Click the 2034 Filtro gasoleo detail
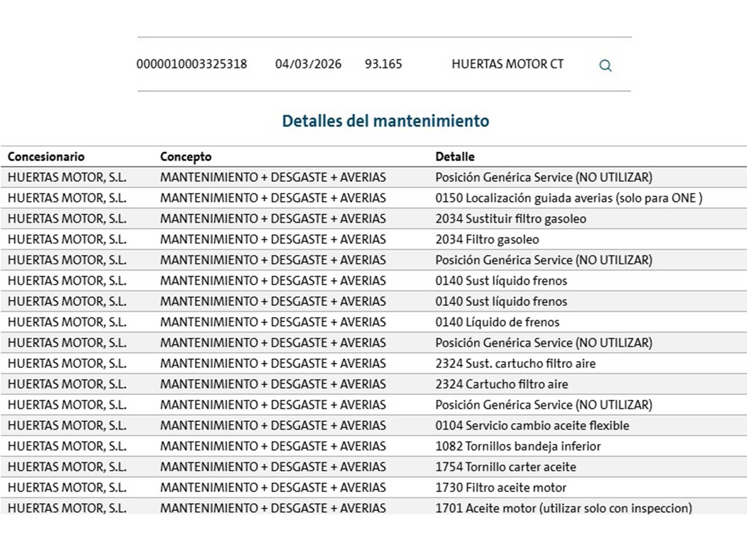The width and height of the screenshot is (747, 560). [487, 240]
